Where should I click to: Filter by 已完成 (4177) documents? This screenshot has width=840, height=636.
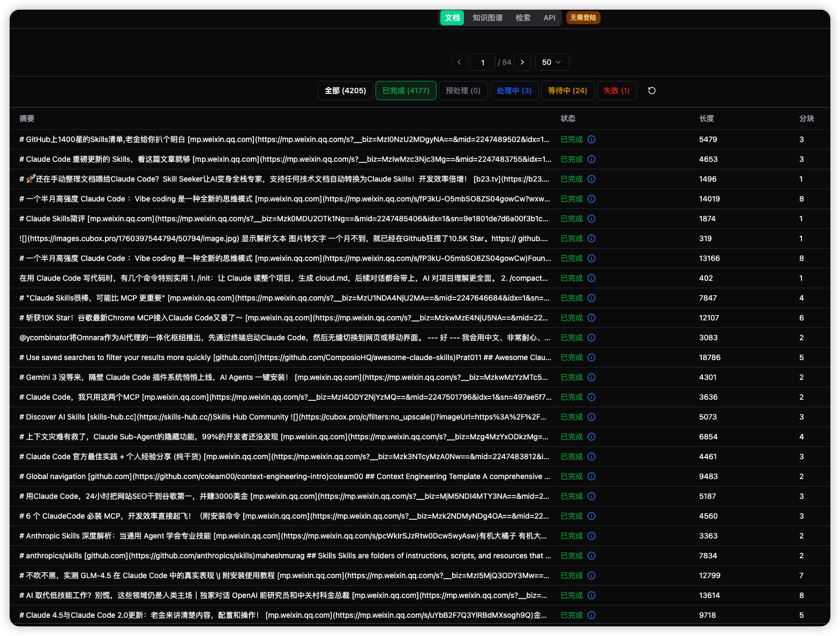406,91
